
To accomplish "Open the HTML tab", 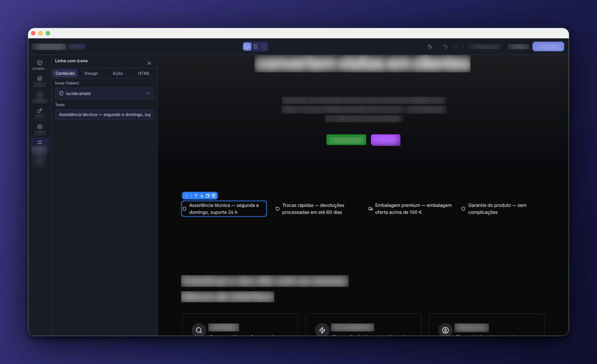I will [x=144, y=73].
